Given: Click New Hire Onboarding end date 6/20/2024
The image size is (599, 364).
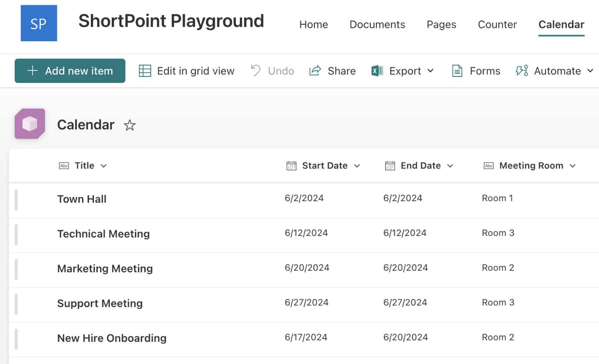Looking at the screenshot, I should click(x=406, y=337).
